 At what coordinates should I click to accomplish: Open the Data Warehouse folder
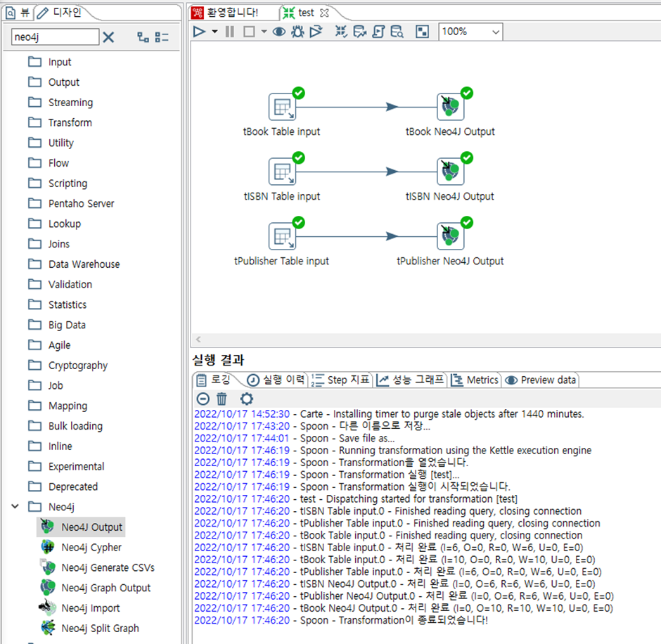coord(74,264)
